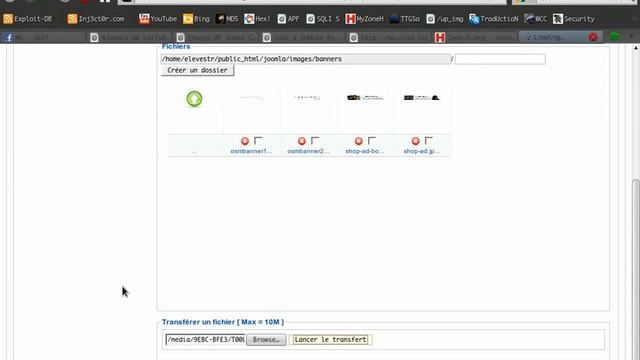This screenshot has width=640, height=360.
Task: Open the osmbanner1... file link
Action: (251, 151)
